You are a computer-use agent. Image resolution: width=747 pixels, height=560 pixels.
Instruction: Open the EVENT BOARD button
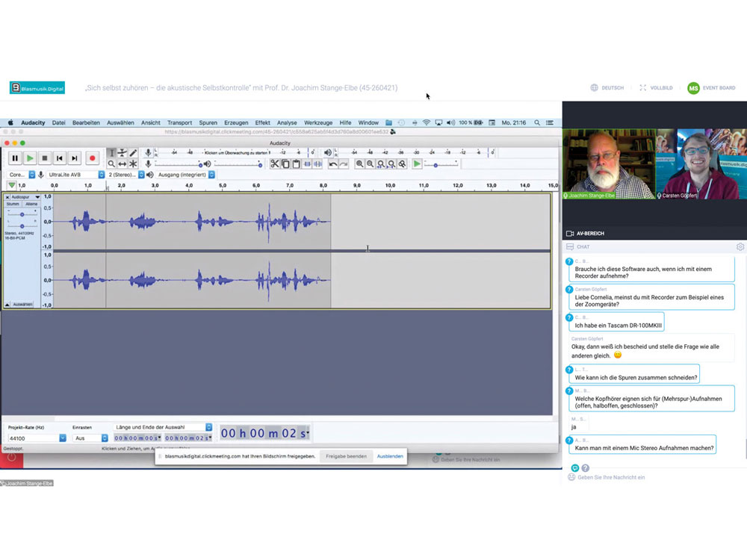click(711, 88)
